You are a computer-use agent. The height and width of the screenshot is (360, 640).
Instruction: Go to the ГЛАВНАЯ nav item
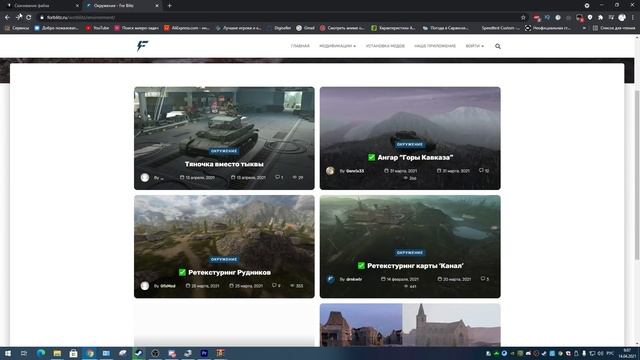(x=300, y=46)
